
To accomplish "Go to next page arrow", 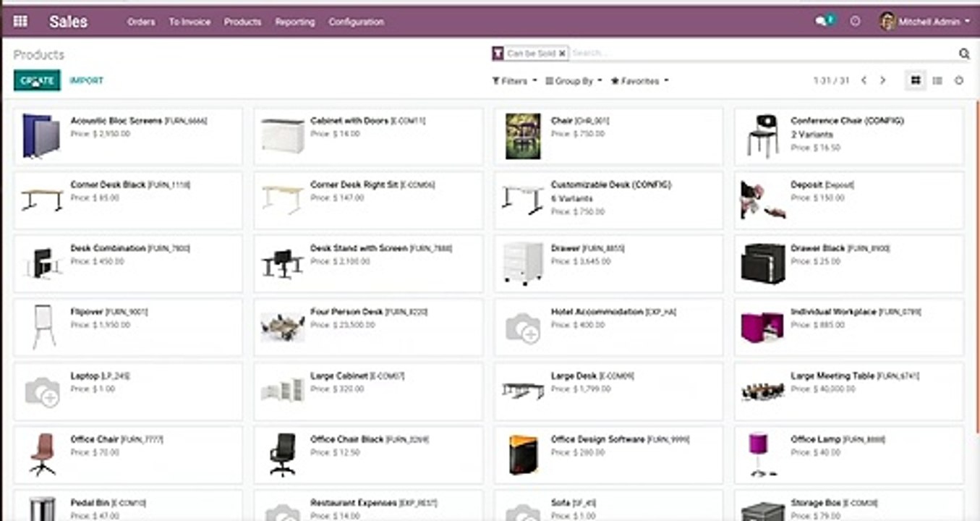I will pos(882,81).
